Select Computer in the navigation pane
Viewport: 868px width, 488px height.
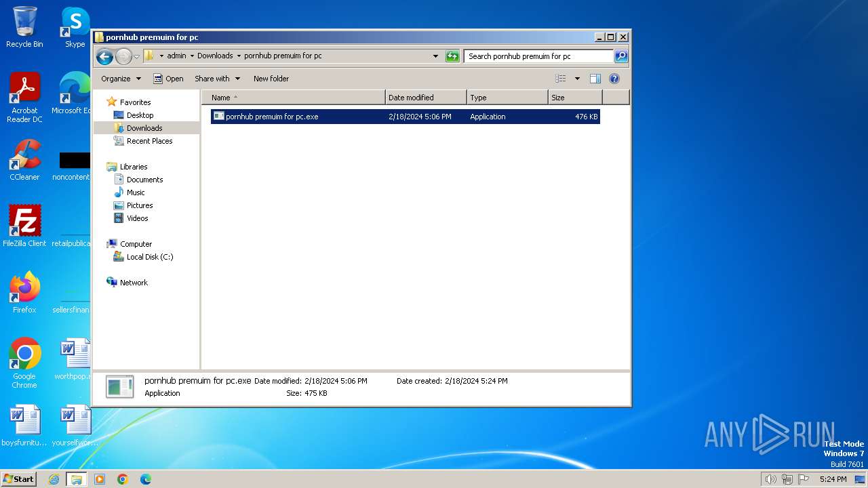(129, 244)
